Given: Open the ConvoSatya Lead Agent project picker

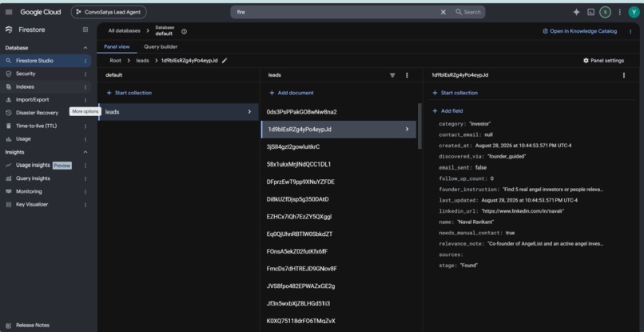Looking at the screenshot, I should 109,12.
